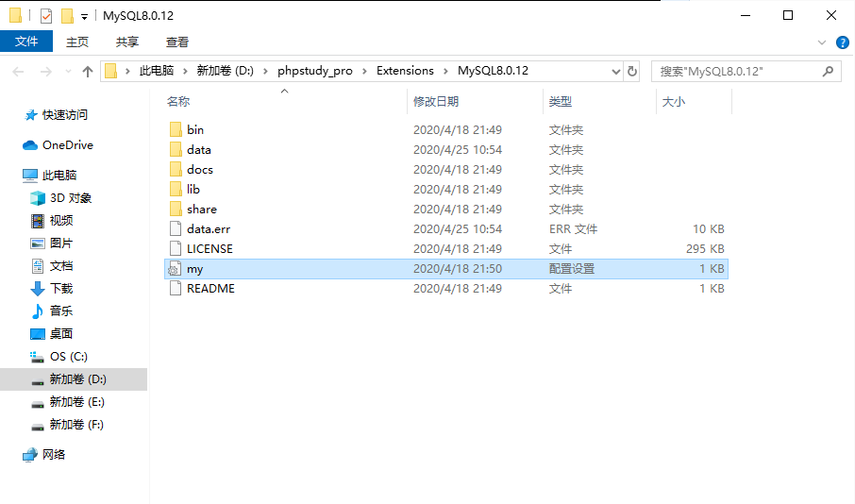
Task: Open 音乐 folder in the sidebar
Action: pos(61,311)
